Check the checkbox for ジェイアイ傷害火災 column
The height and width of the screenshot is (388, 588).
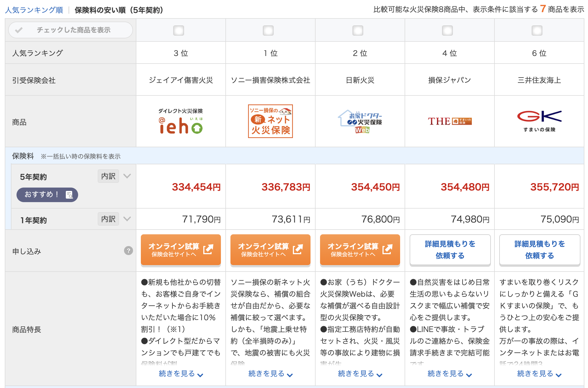pos(179,30)
